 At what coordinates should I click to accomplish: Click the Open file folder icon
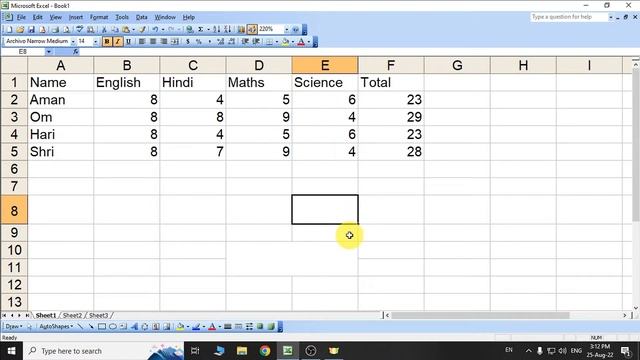point(20,29)
